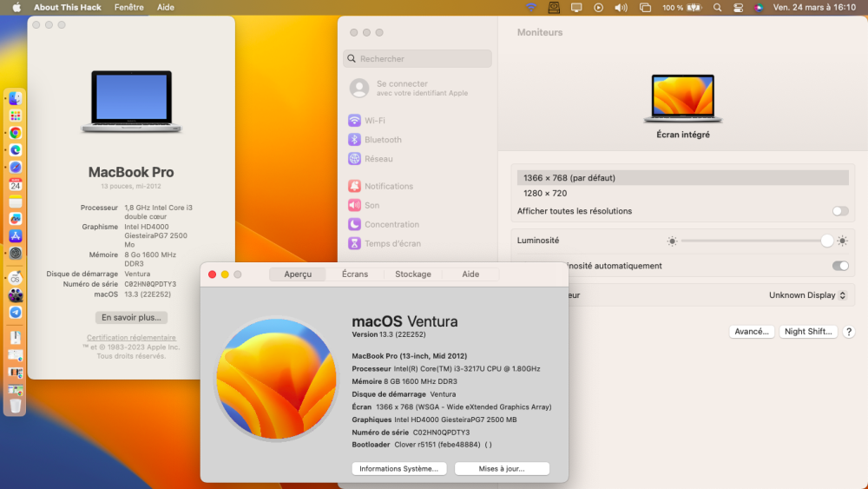Click Mises à jour button
Image resolution: width=868 pixels, height=489 pixels.
(x=502, y=468)
